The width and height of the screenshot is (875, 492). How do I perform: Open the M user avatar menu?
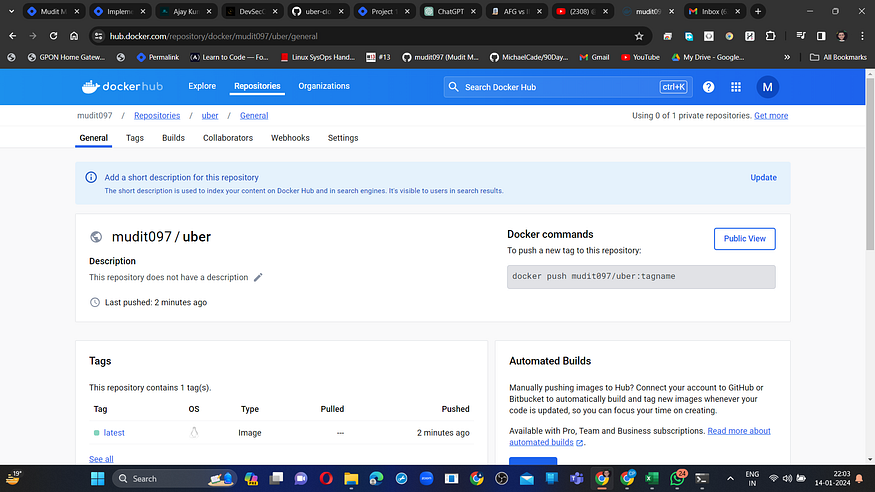[x=767, y=87]
